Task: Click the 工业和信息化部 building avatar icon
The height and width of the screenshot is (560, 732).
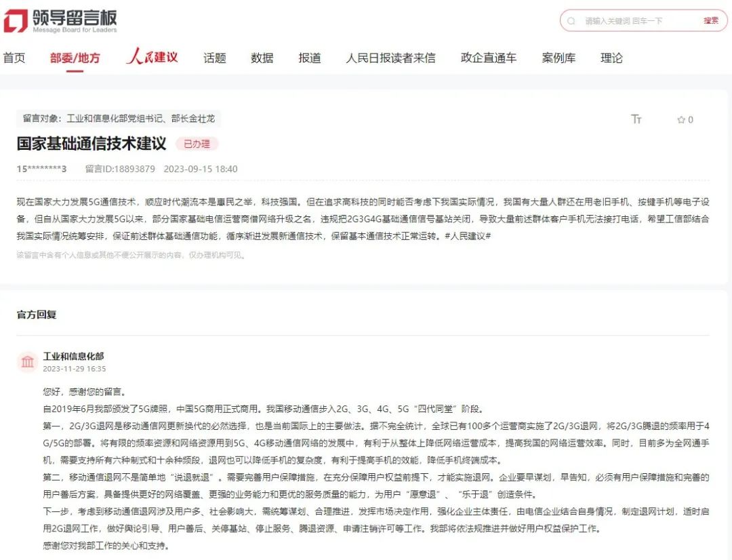Action: pyautogui.click(x=27, y=362)
